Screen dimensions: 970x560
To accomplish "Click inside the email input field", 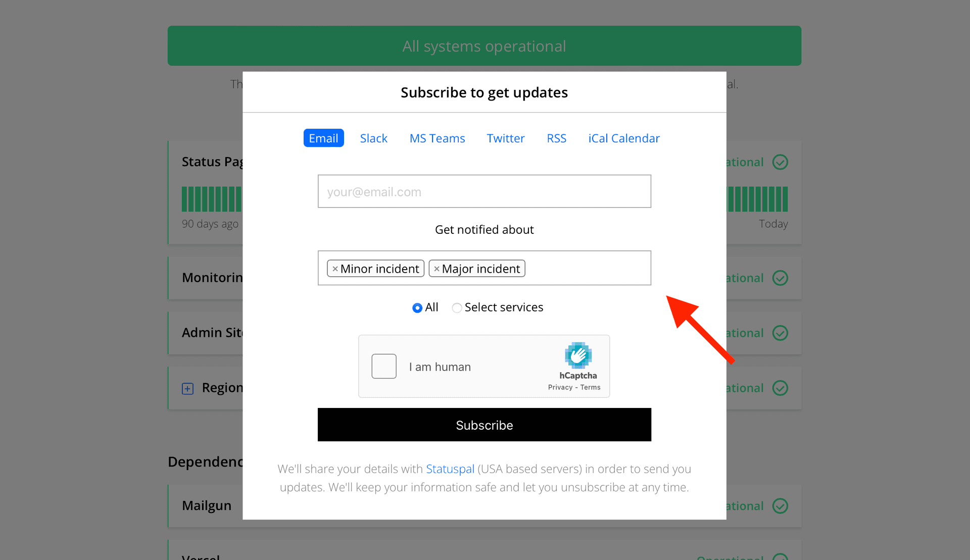I will point(484,191).
